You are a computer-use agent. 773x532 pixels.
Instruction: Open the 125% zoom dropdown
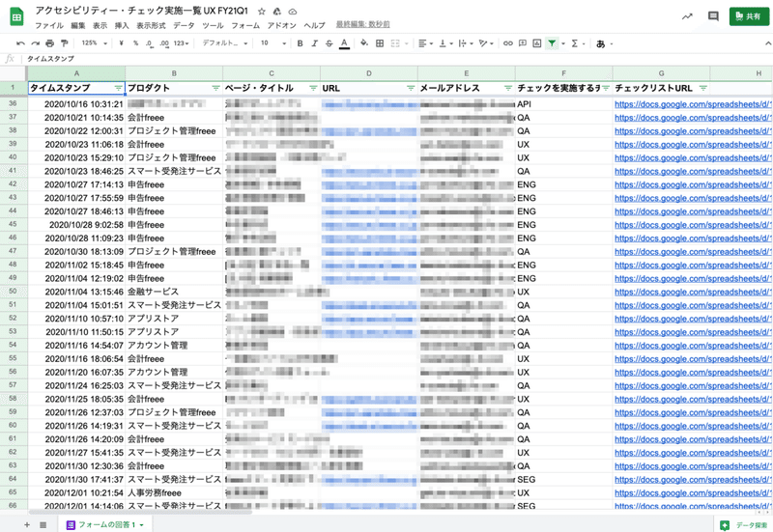(x=94, y=43)
